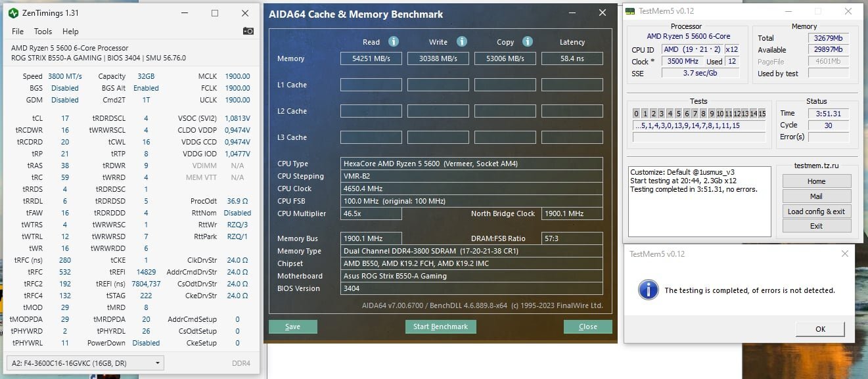The image size is (868, 379).
Task: Click the CPU Type HexaCore Ryzen field
Action: pyautogui.click(x=472, y=164)
